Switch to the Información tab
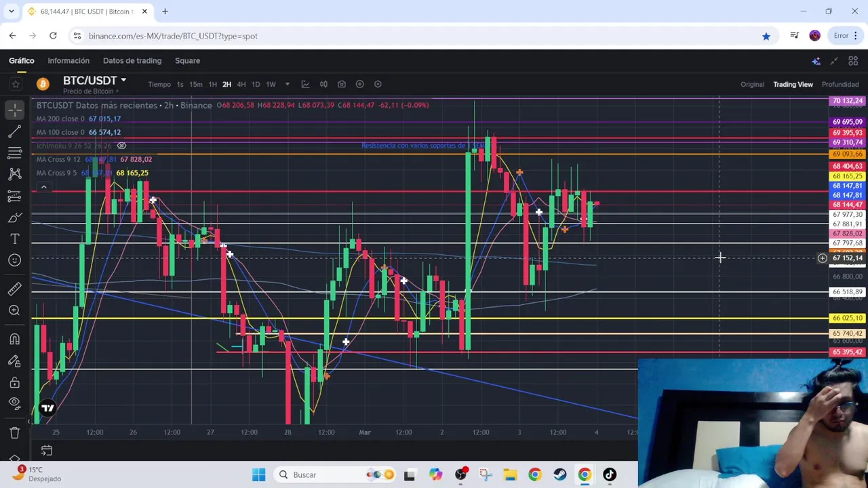 click(68, 60)
